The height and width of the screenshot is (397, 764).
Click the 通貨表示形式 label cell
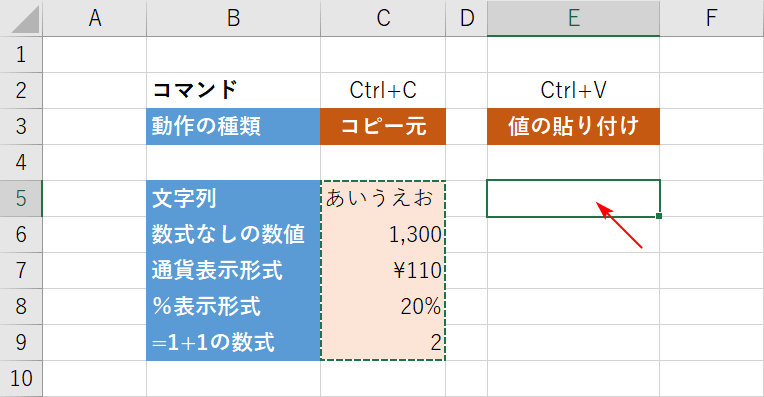click(233, 271)
